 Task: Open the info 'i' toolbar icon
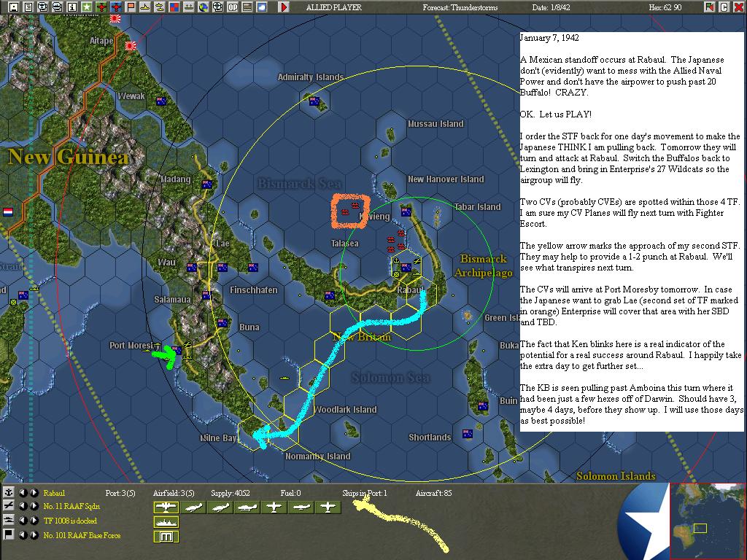72,7
